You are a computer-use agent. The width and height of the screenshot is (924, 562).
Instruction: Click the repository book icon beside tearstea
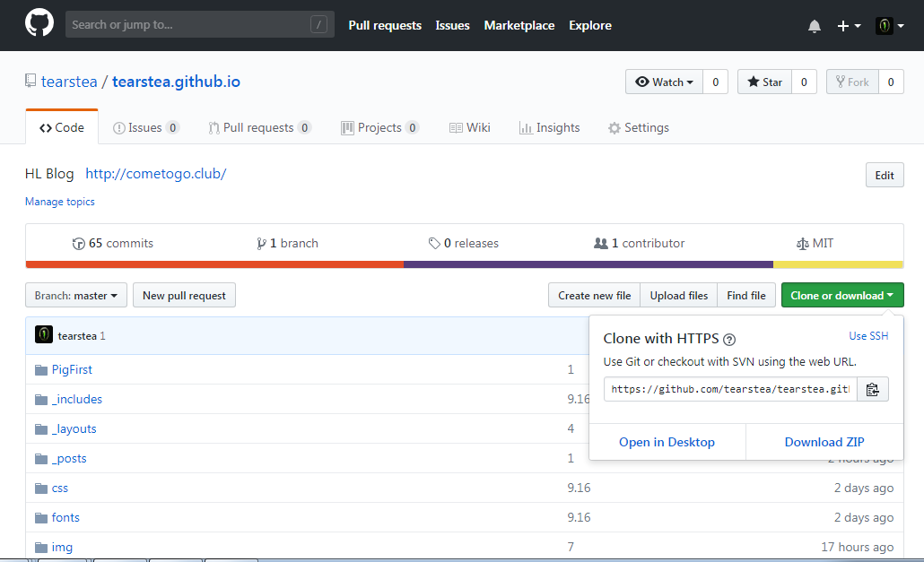point(31,82)
